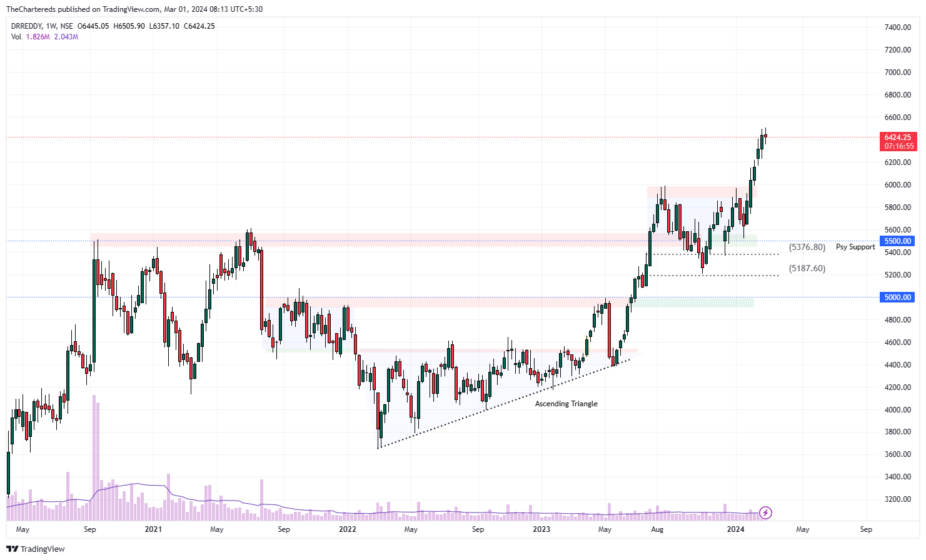Click the blue 5500.00 price level label
Image resolution: width=926 pixels, height=560 pixels.
898,241
